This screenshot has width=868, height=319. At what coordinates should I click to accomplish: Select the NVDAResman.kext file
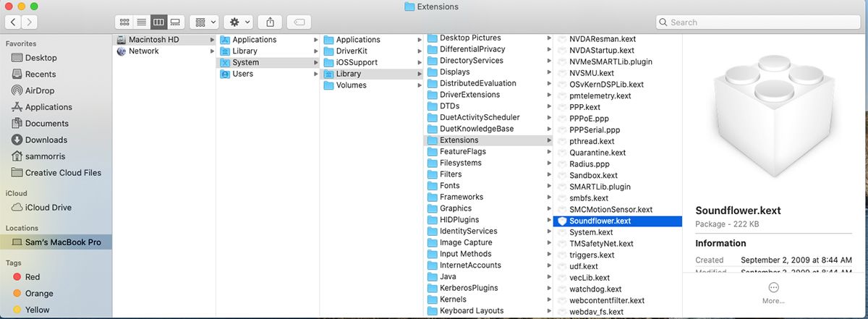pyautogui.click(x=618, y=39)
